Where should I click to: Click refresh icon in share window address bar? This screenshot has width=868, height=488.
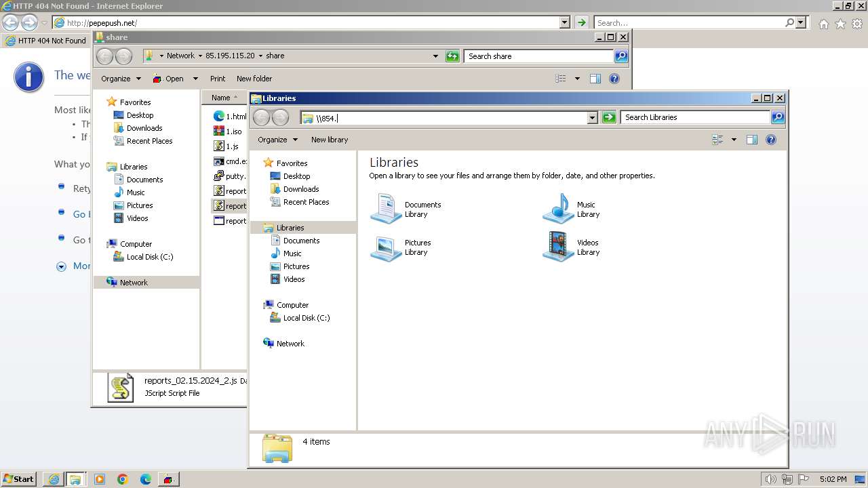click(452, 56)
